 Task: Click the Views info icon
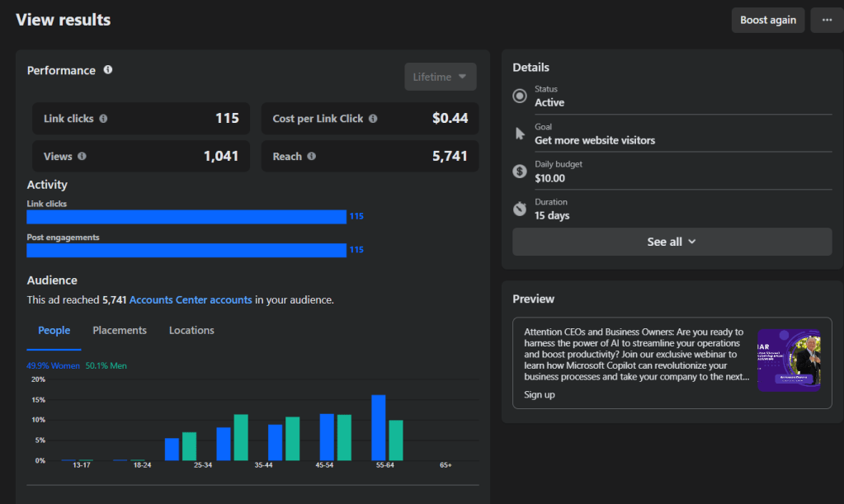(x=82, y=157)
